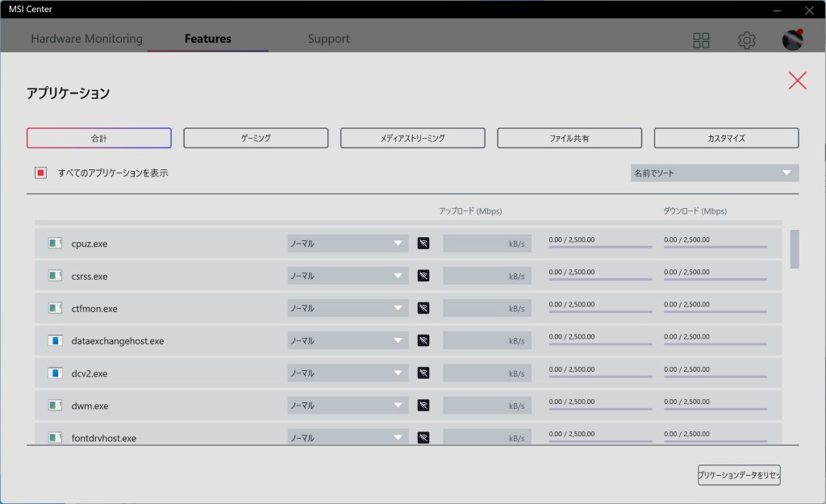Click the block network icon for csrss.exe
Image resolution: width=826 pixels, height=504 pixels.
point(423,276)
